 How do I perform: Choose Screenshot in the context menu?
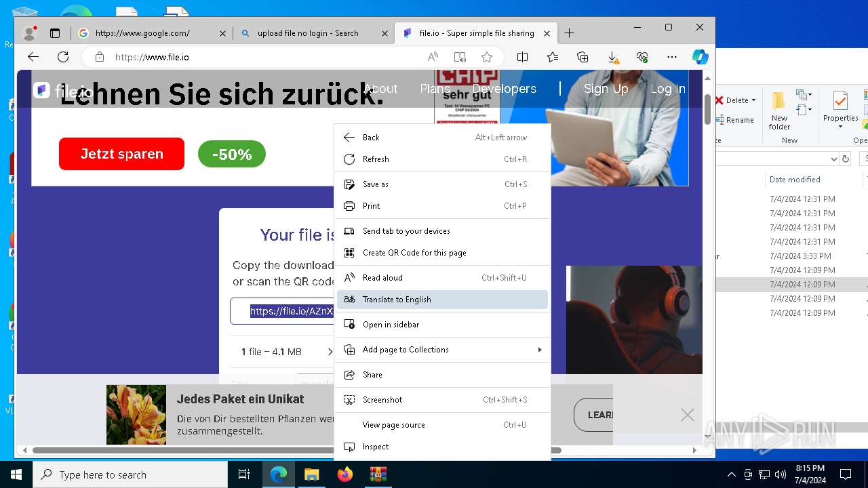[442, 400]
